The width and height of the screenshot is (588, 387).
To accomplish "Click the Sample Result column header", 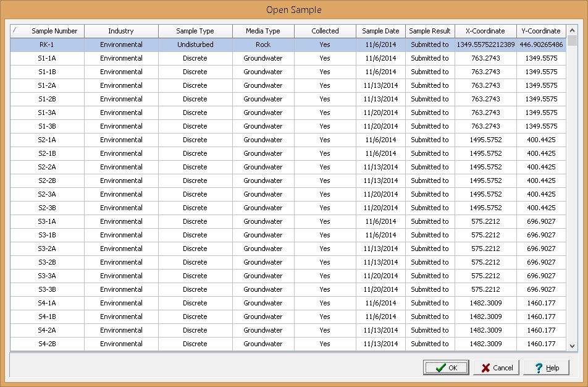I will [430, 31].
